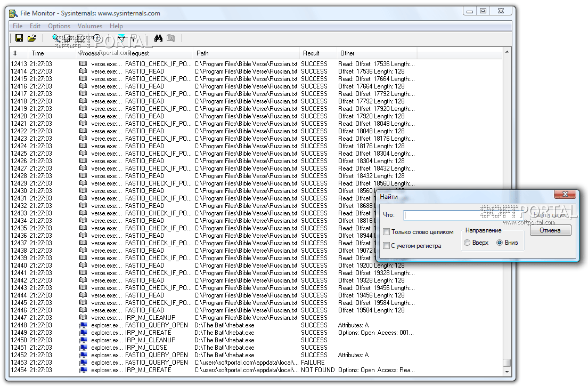The width and height of the screenshot is (588, 386).
Task: Enable the 'Только слово целиком' checkbox
Action: pos(386,232)
